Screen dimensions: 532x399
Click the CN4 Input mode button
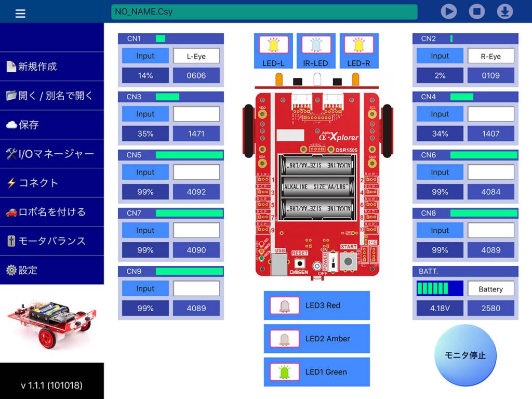click(x=440, y=114)
